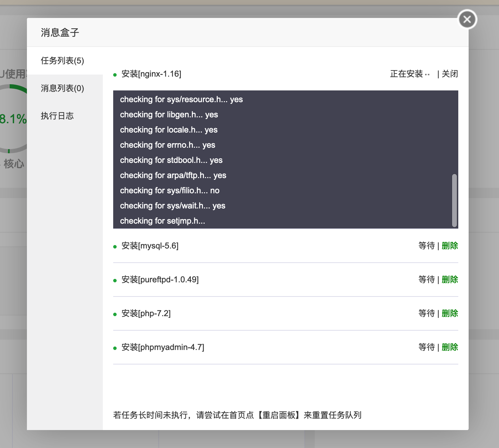The width and height of the screenshot is (499, 448).
Task: Click log line 'checking for arpa/tftp.h... yes'
Action: 173,175
